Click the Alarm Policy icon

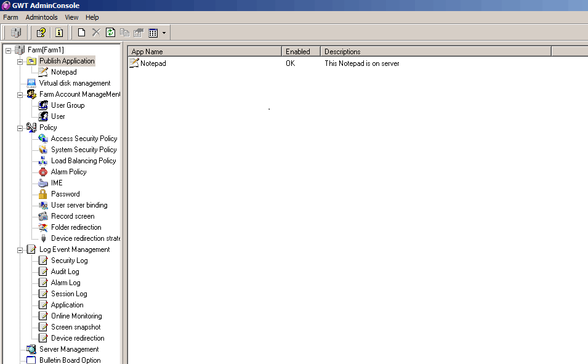[43, 172]
